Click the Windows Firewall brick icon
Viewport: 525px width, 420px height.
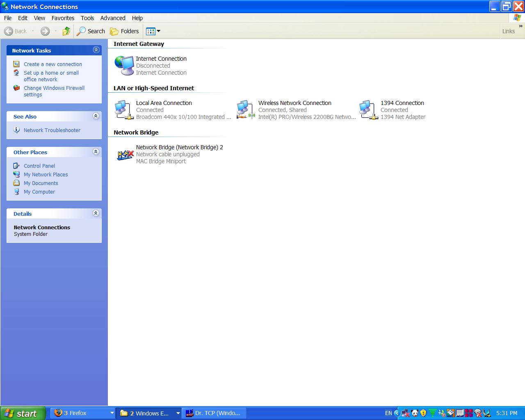pyautogui.click(x=16, y=88)
